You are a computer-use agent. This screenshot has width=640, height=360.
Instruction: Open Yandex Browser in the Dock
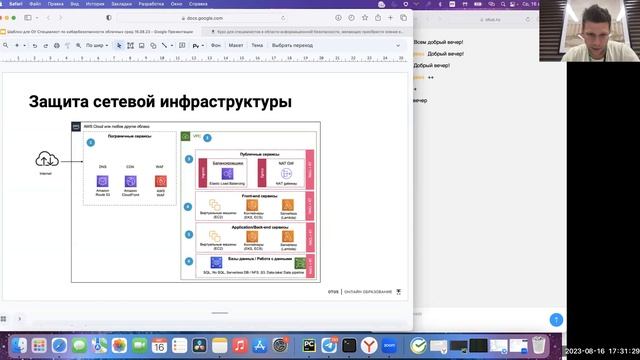point(369,346)
